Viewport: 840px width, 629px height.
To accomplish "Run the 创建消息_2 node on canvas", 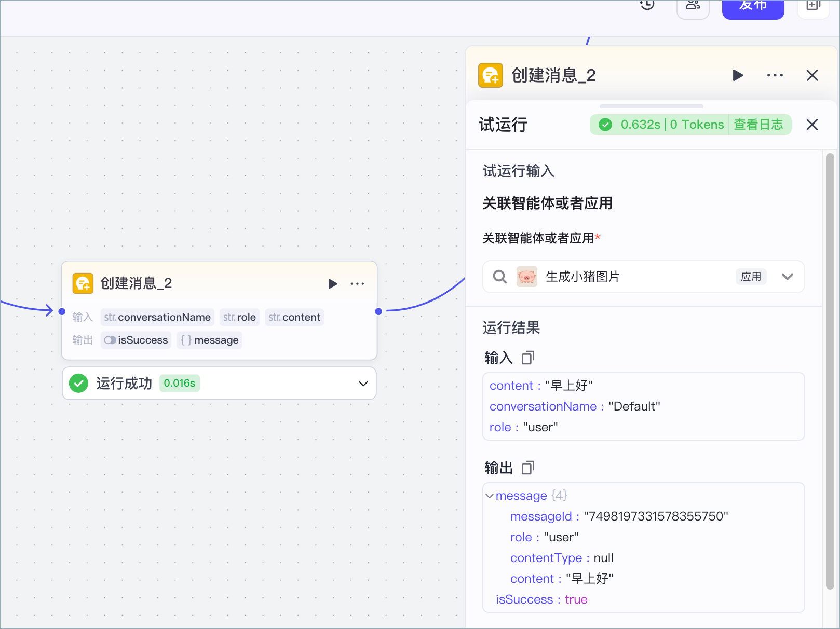I will pyautogui.click(x=333, y=284).
